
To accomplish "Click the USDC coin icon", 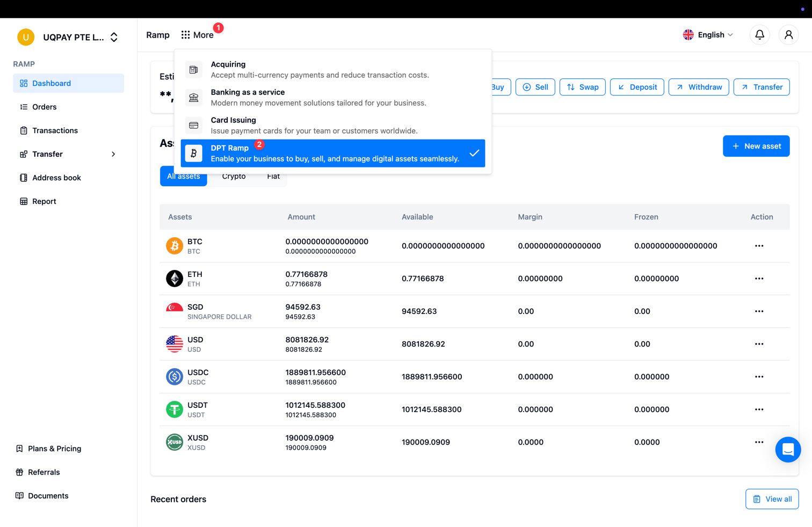I will 175,377.
